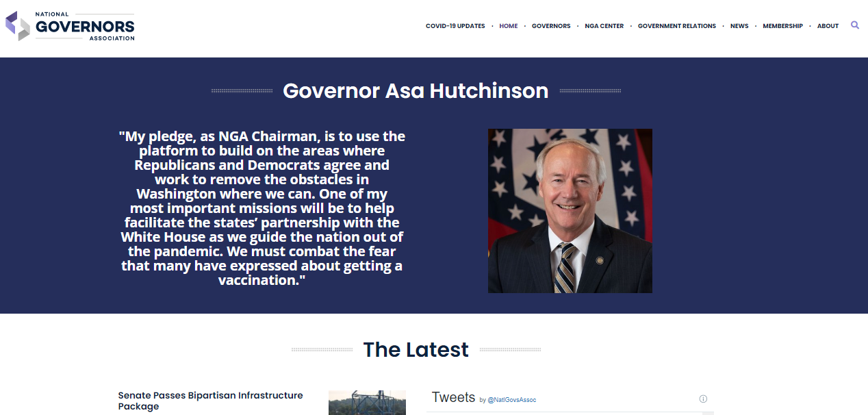The width and height of the screenshot is (868, 415).
Task: Open the infrastructure article thumbnail image
Action: [367, 403]
